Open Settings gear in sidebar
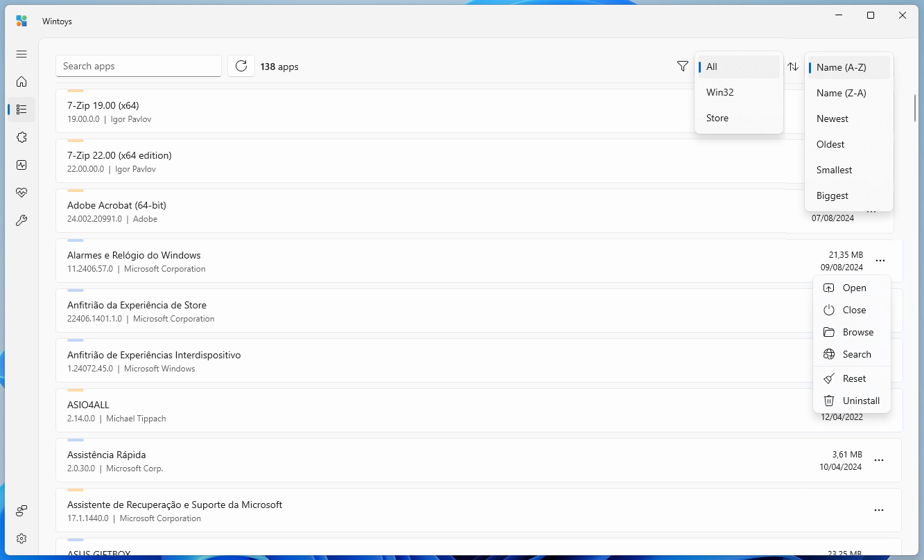The height and width of the screenshot is (560, 924). (21, 539)
